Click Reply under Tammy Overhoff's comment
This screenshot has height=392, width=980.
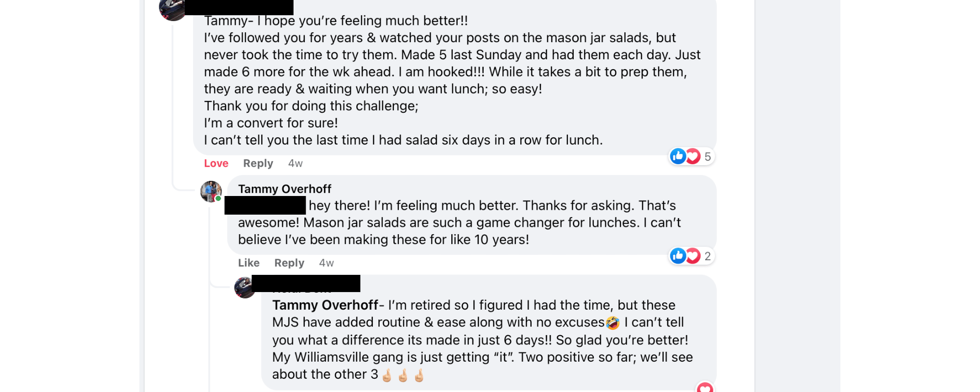tap(289, 263)
